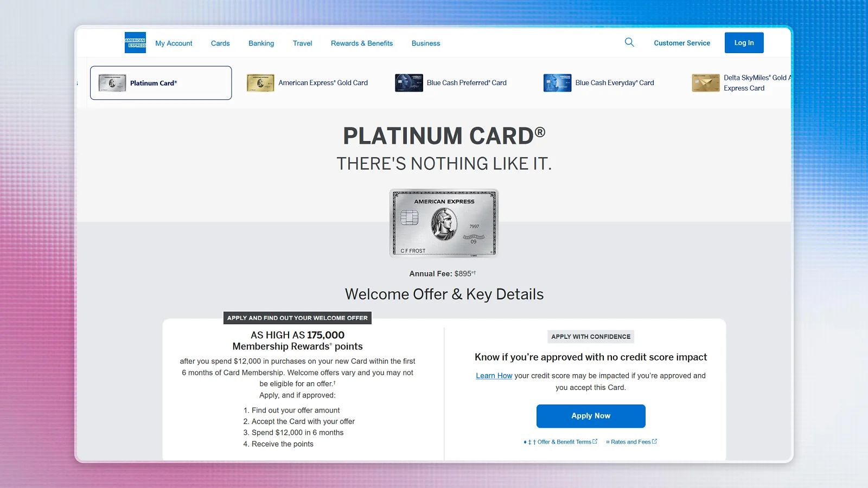
Task: Open the Banking menu
Action: tap(261, 43)
